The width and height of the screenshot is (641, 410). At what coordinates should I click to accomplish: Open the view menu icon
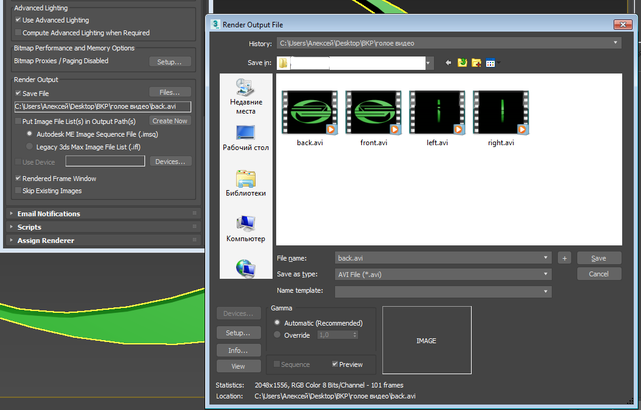click(491, 64)
